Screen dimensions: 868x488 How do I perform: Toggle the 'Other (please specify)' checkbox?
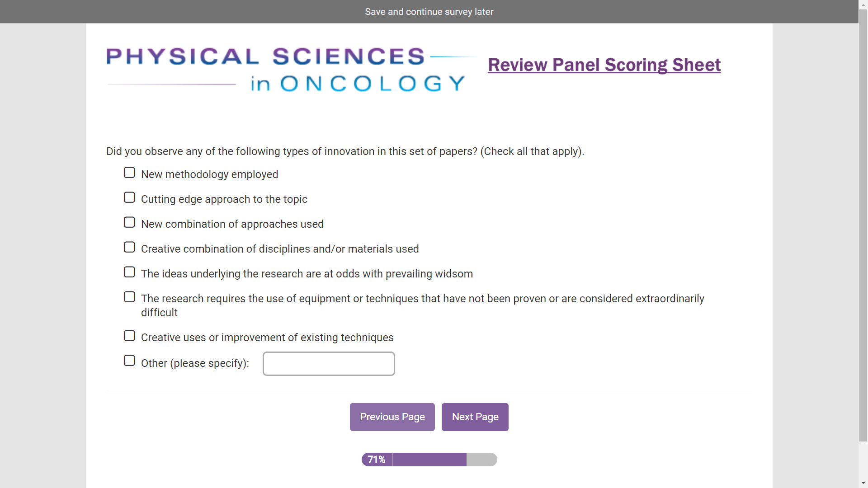(x=129, y=361)
